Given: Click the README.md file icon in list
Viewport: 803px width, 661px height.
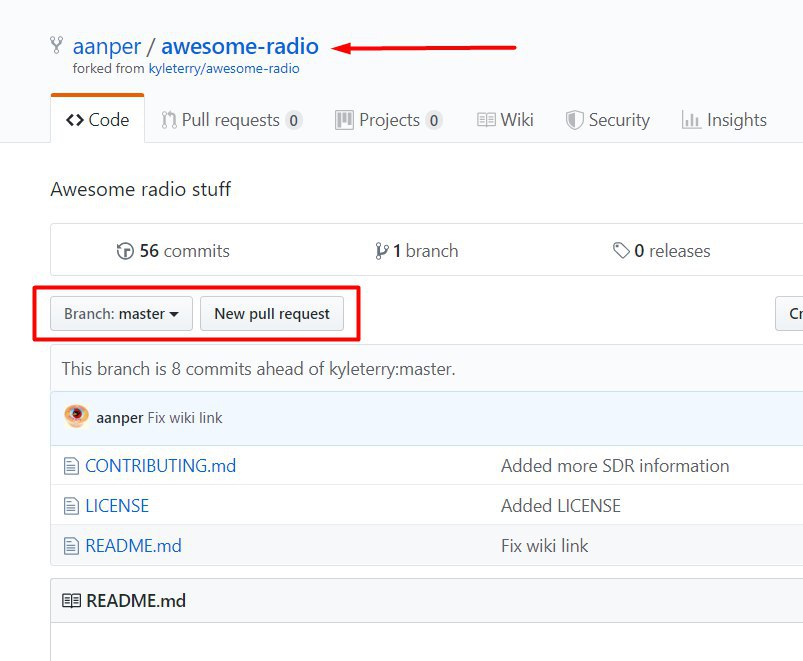Looking at the screenshot, I should point(71,546).
